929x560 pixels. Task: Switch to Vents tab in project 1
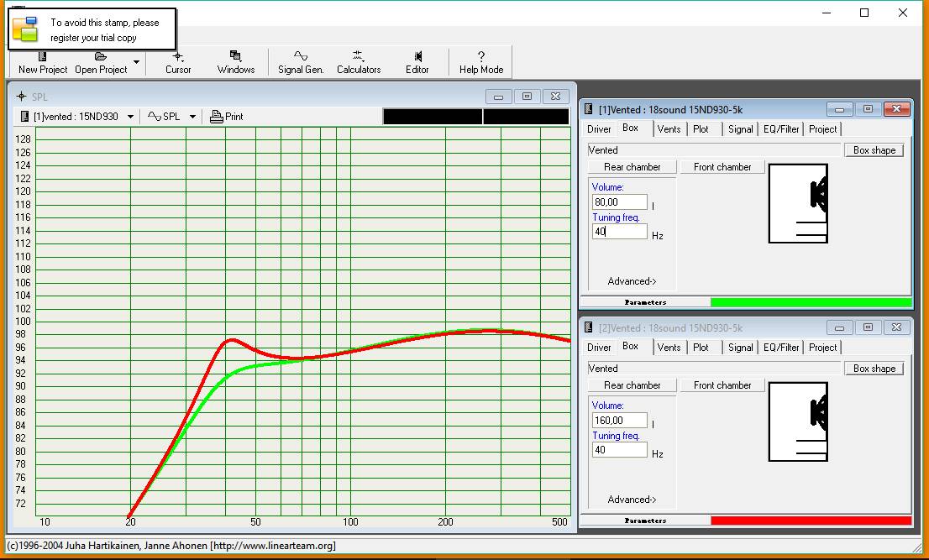pyautogui.click(x=669, y=129)
